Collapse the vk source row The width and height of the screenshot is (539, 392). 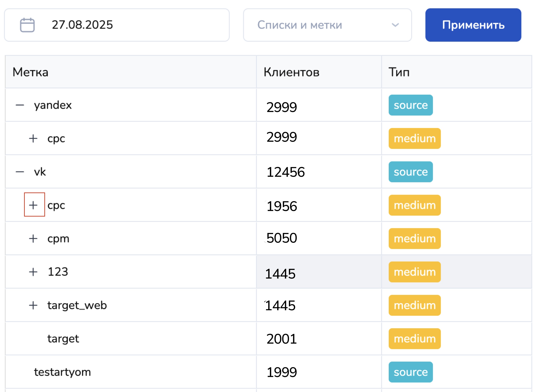point(20,172)
